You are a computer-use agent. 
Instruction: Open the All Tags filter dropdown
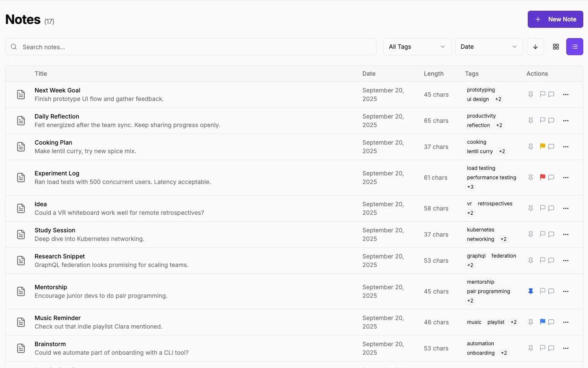(x=417, y=47)
